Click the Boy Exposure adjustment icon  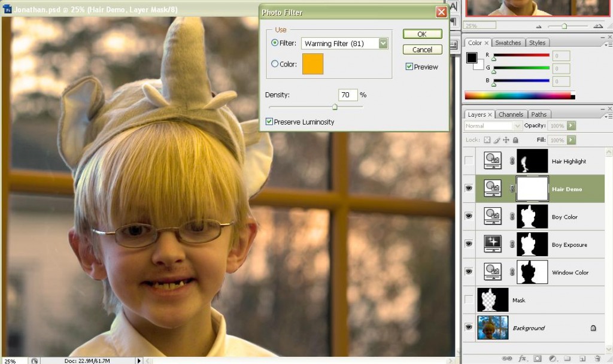point(493,244)
